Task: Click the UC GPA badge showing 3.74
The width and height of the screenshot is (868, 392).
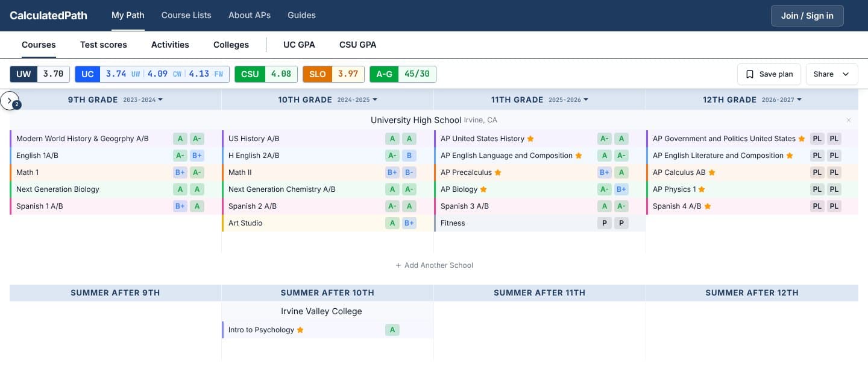Action: 153,74
